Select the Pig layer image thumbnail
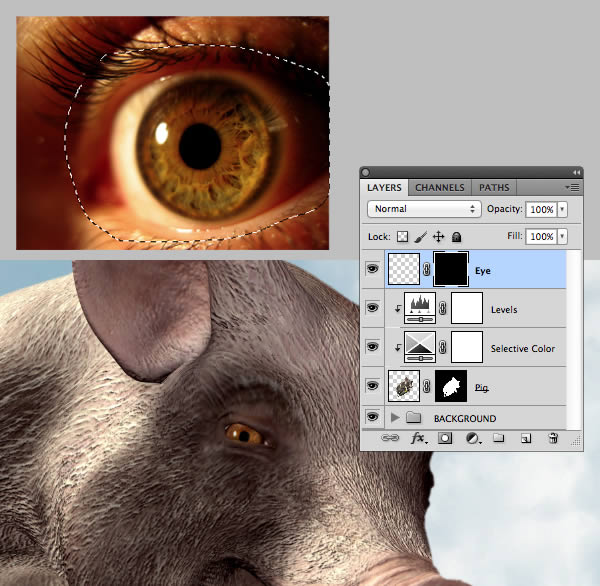The image size is (600, 586). (x=404, y=386)
